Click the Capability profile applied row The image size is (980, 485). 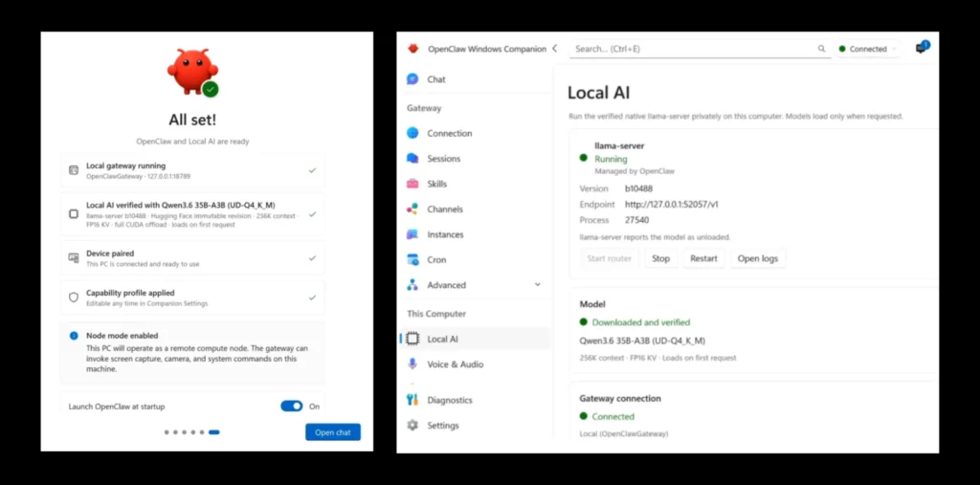[192, 298]
